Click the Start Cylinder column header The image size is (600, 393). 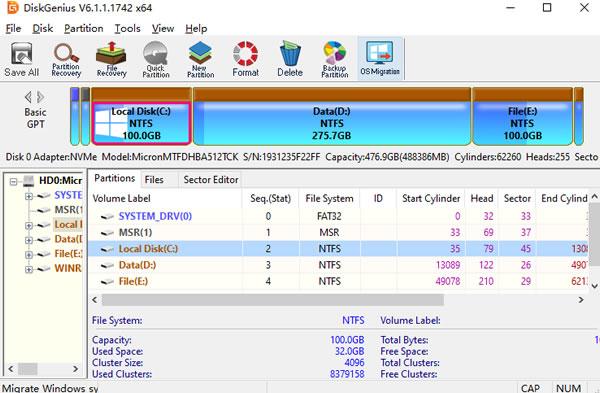pyautogui.click(x=430, y=198)
